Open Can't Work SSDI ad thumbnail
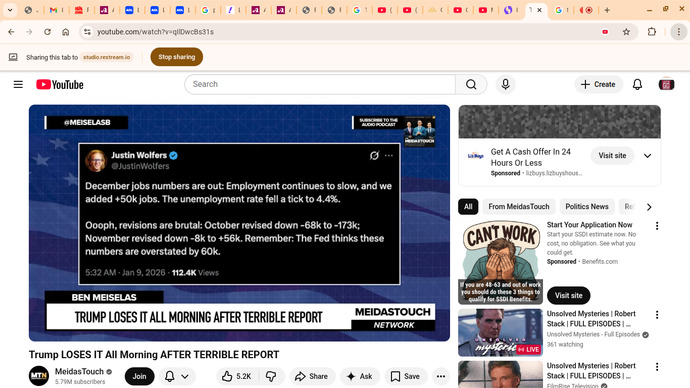The height and width of the screenshot is (388, 690). click(x=500, y=263)
